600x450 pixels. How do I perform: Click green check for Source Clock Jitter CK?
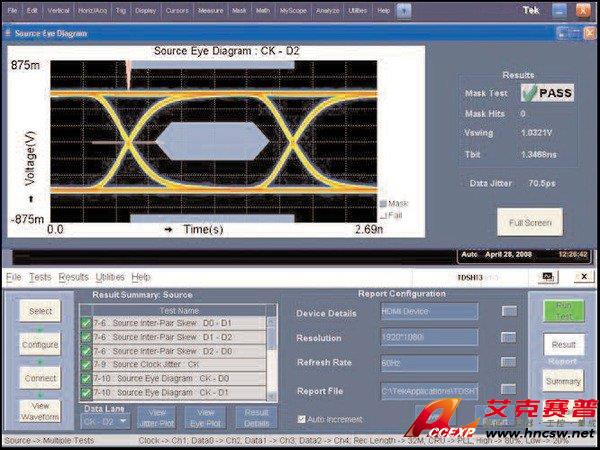pos(86,365)
